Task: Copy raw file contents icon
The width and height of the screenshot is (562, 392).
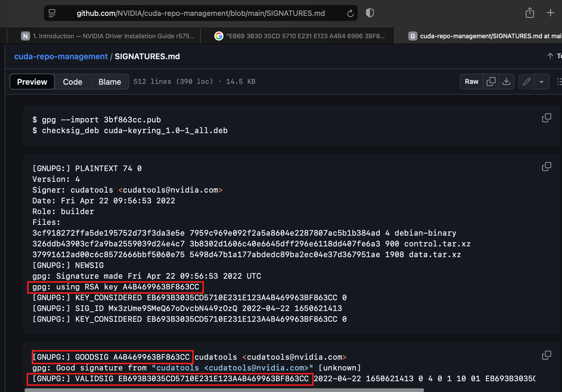Action: tap(491, 82)
